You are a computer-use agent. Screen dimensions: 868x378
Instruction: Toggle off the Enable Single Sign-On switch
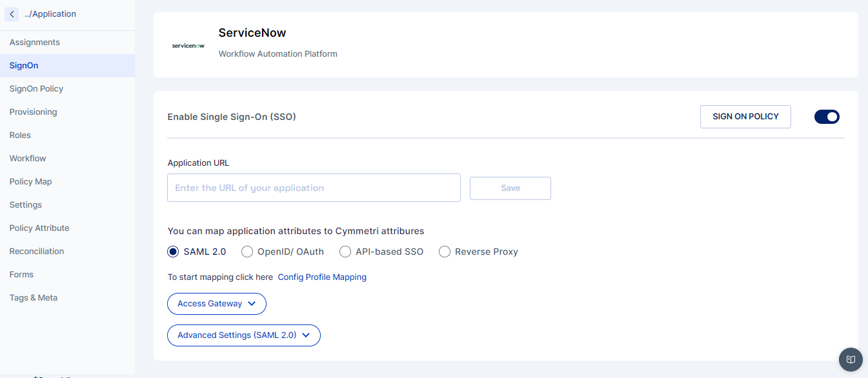(827, 117)
